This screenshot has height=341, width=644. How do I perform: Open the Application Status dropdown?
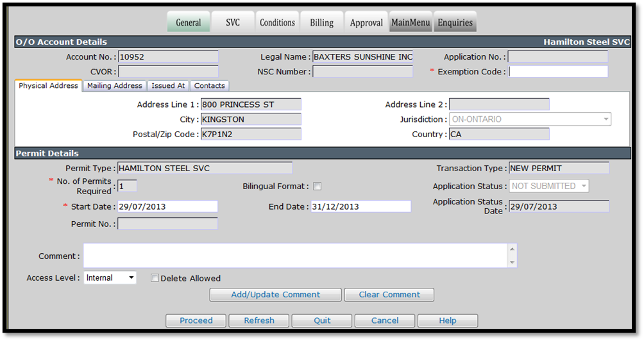(548, 187)
